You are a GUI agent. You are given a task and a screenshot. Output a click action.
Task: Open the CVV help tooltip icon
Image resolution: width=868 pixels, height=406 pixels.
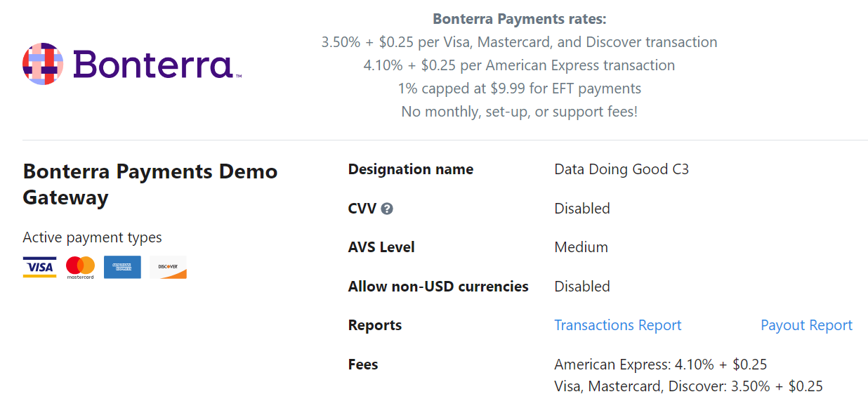pos(387,208)
